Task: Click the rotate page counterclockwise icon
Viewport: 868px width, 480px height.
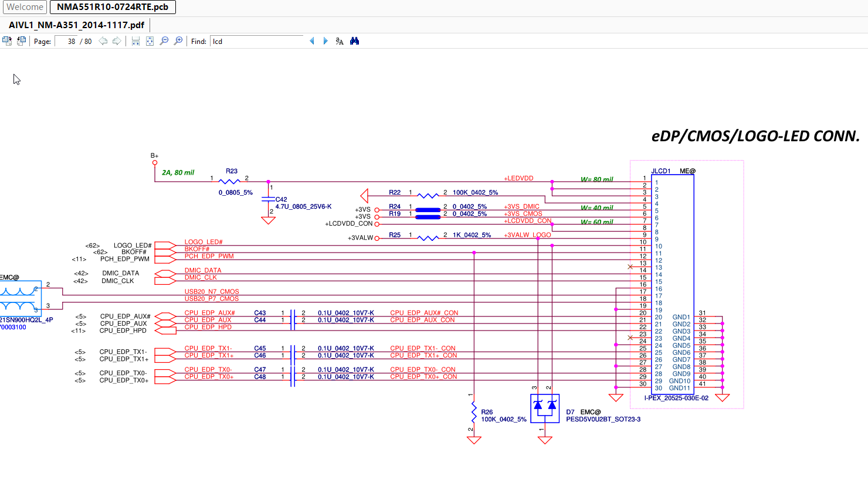Action: pos(21,41)
